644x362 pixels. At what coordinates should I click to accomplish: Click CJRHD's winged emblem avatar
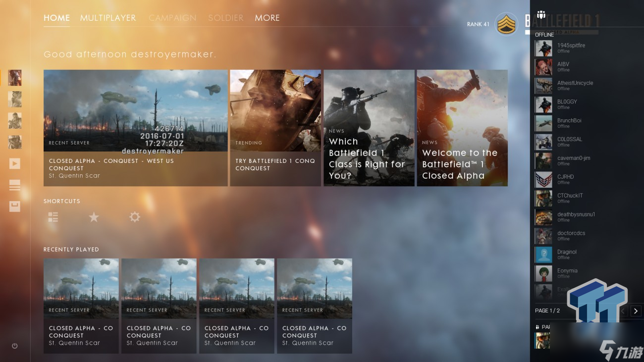coord(543,180)
